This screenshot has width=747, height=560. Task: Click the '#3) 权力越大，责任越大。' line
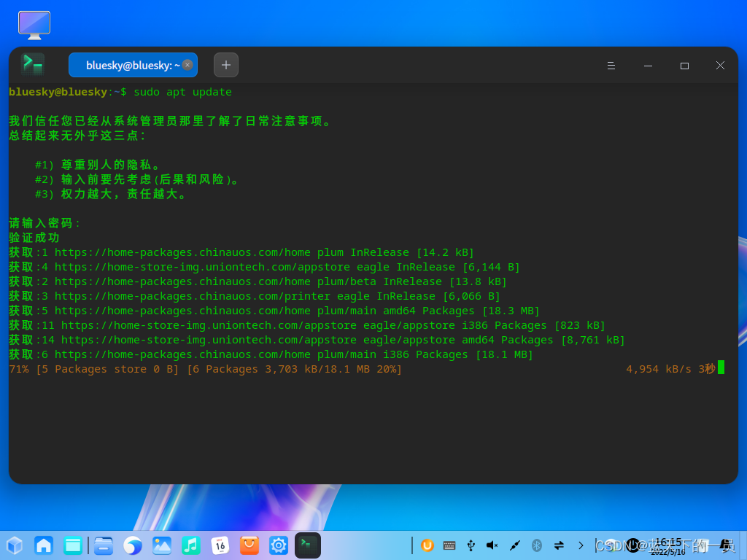[112, 194]
